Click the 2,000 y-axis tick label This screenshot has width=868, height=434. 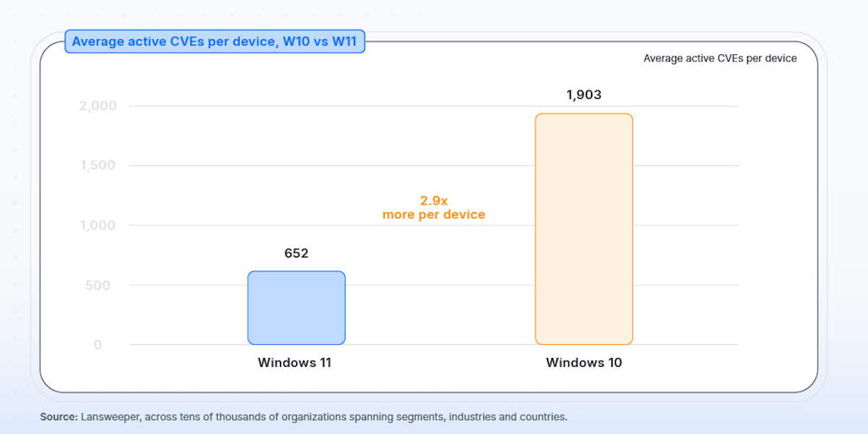(98, 106)
